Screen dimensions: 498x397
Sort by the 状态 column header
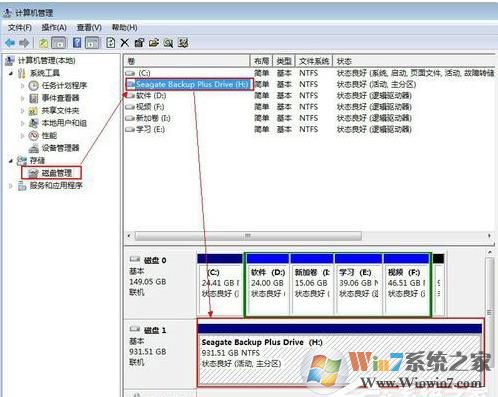coord(414,61)
